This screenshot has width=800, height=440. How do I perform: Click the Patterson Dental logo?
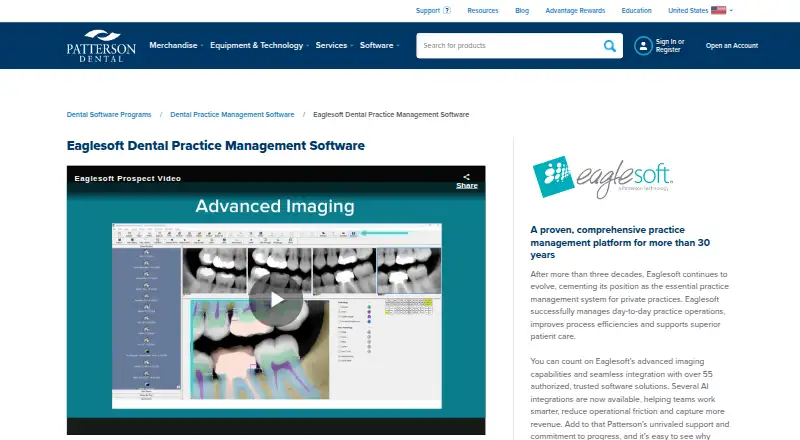point(101,45)
